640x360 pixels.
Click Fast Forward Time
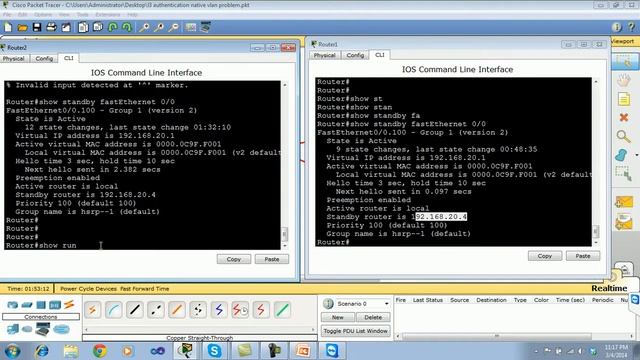(144, 289)
